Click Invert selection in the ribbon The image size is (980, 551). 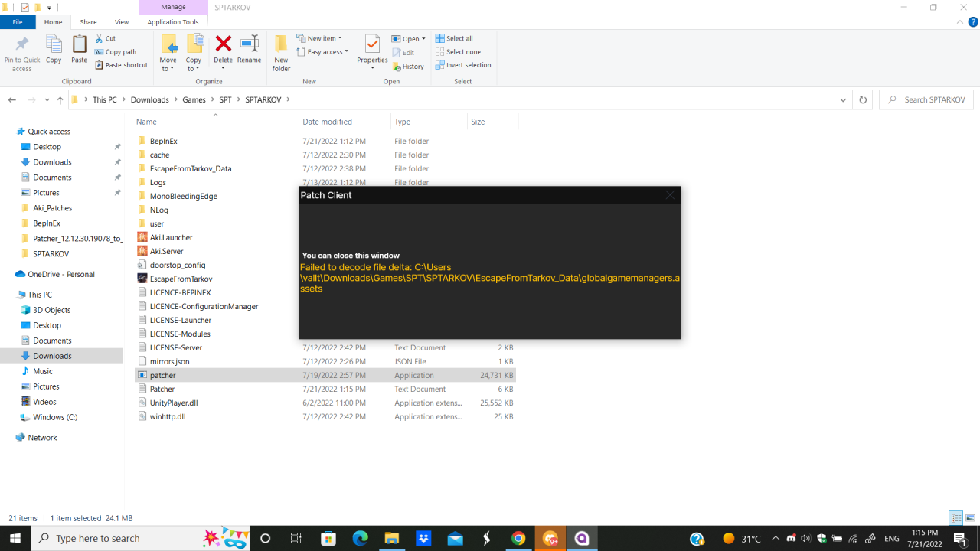[x=463, y=65]
